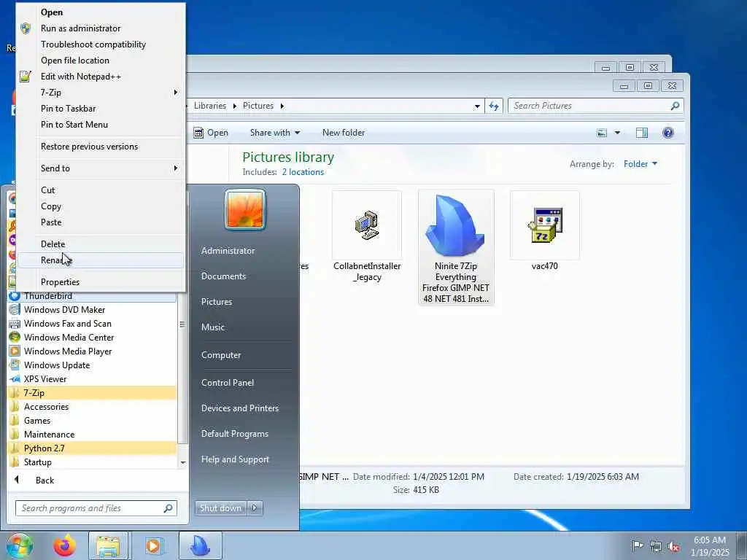Expand the 7-Zip context submenu
The width and height of the screenshot is (747, 560).
click(x=101, y=93)
